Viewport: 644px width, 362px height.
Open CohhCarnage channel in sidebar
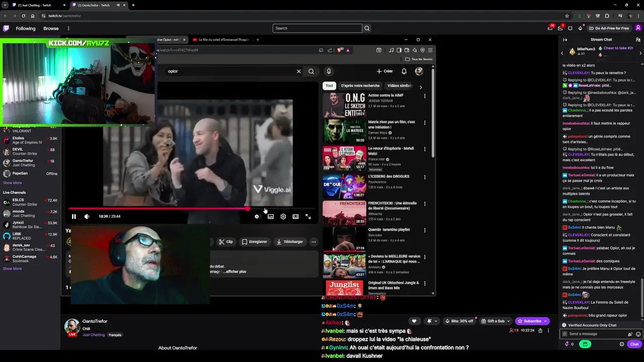pos(30,258)
